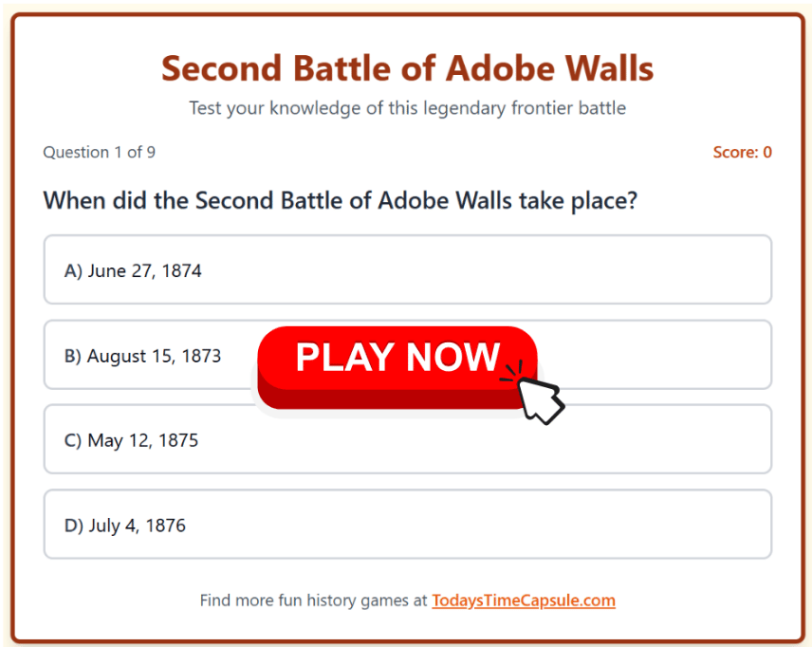This screenshot has height=647, width=812.
Task: Click the 'B)' letter label of second option
Action: click(73, 357)
